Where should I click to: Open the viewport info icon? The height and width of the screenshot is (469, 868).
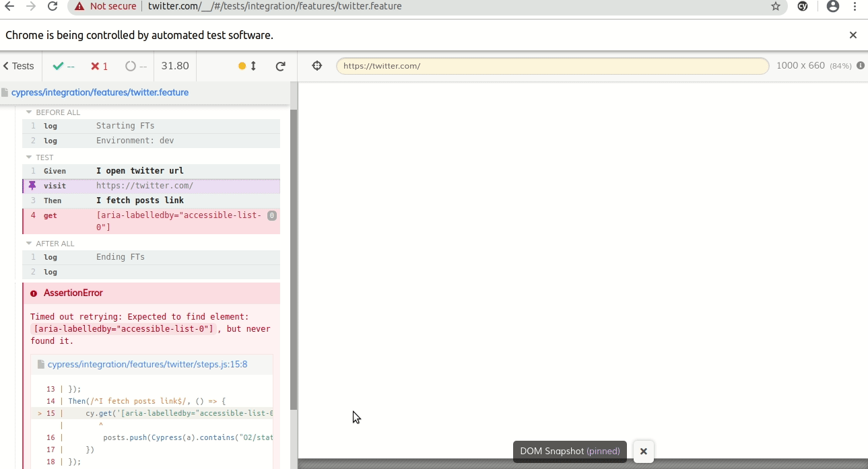860,65
